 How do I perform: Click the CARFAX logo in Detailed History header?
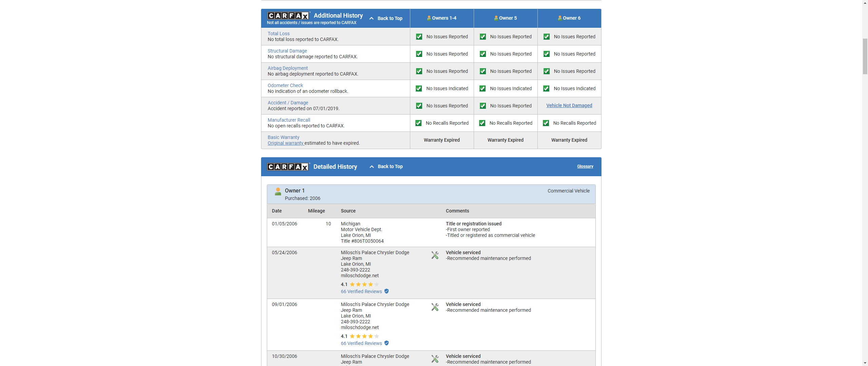point(288,167)
